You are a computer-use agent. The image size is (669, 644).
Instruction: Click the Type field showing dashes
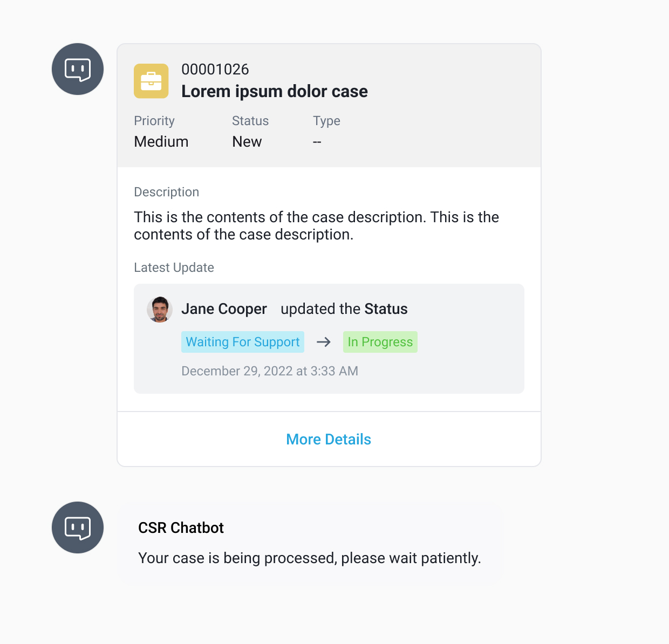point(317,141)
